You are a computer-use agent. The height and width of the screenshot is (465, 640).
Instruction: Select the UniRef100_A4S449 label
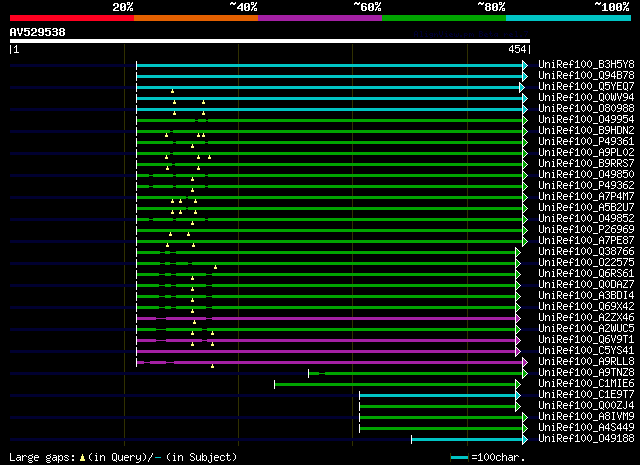586,428
